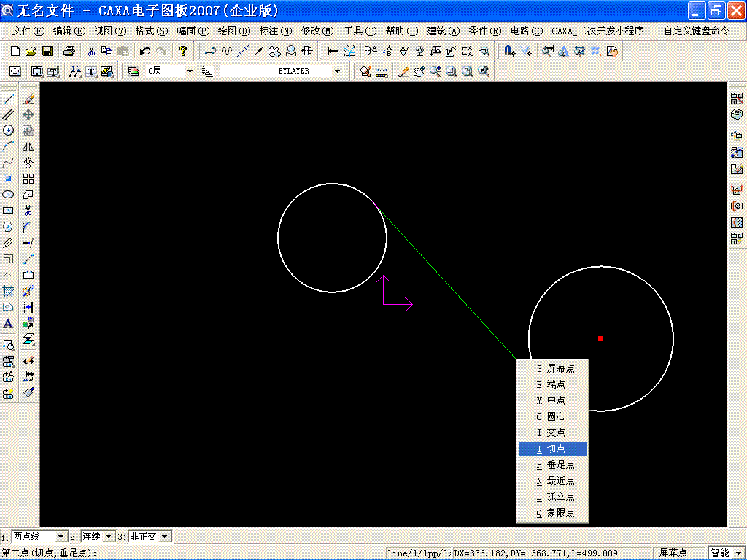Click the red line color preview swatch

(244, 71)
